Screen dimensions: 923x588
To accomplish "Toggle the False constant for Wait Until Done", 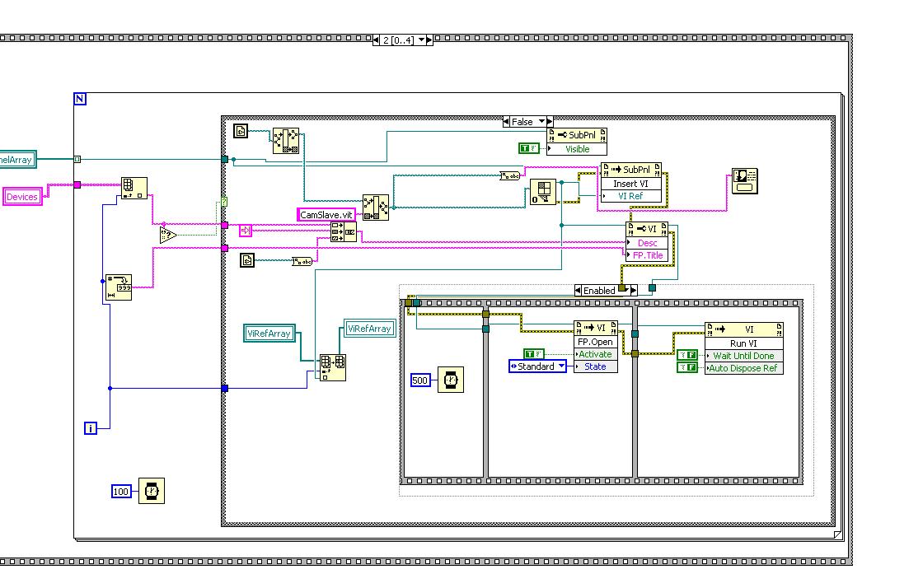I will point(687,355).
